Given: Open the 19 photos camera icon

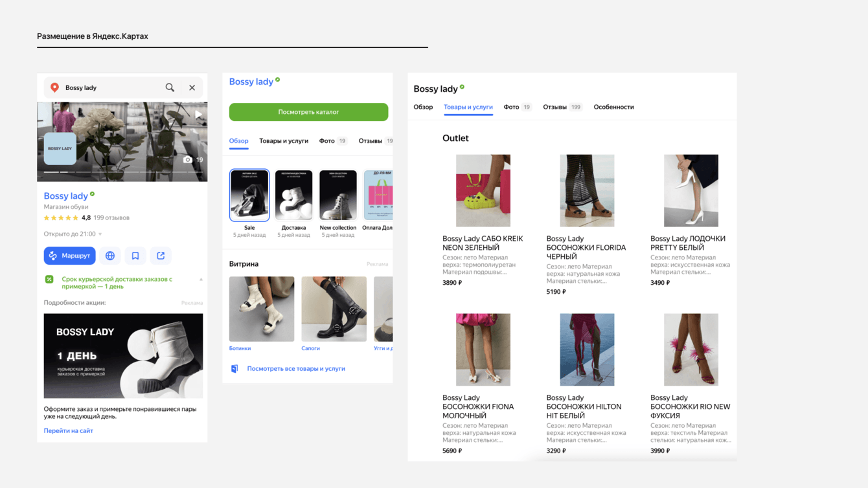Looking at the screenshot, I should pos(188,159).
